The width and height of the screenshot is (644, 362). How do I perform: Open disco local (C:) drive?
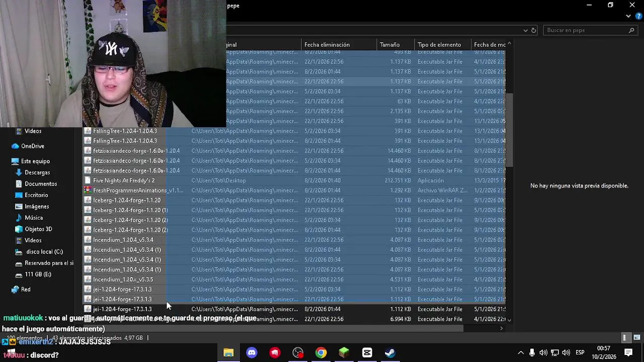click(x=44, y=252)
